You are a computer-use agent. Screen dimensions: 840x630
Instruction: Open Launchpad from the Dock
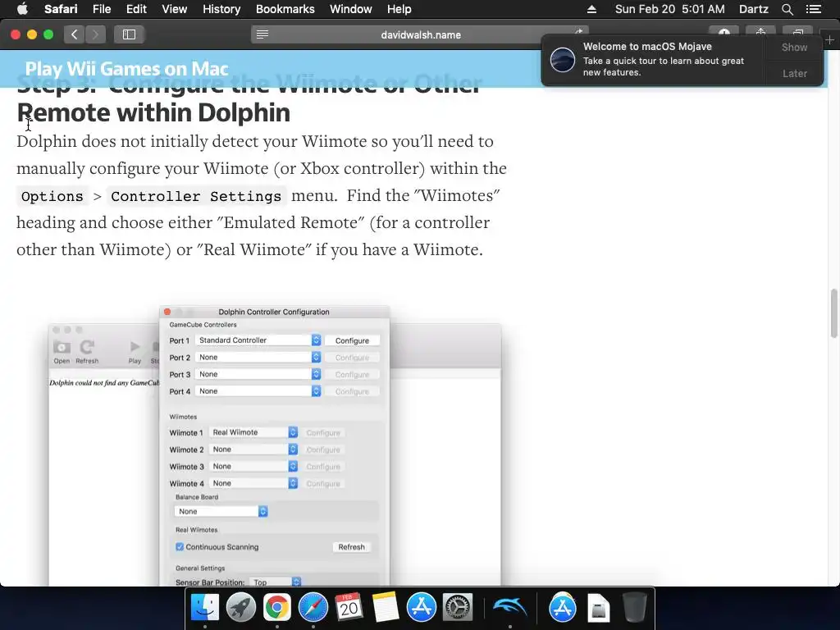(240, 607)
